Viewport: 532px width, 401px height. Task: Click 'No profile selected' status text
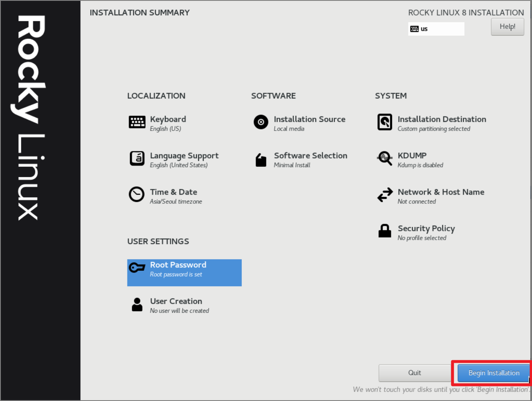(422, 238)
